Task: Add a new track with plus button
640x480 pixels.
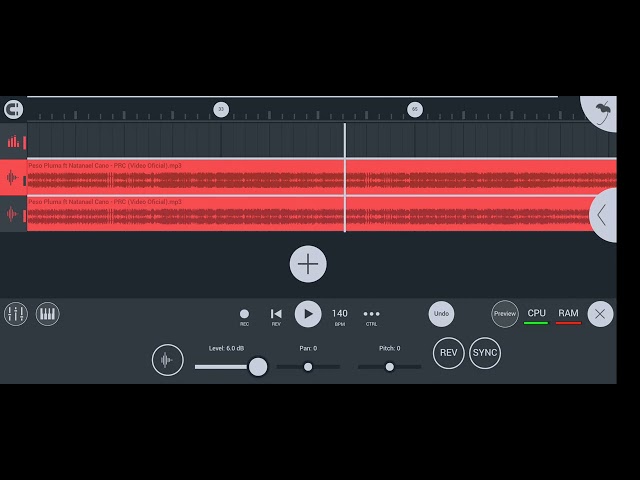Action: pyautogui.click(x=308, y=264)
